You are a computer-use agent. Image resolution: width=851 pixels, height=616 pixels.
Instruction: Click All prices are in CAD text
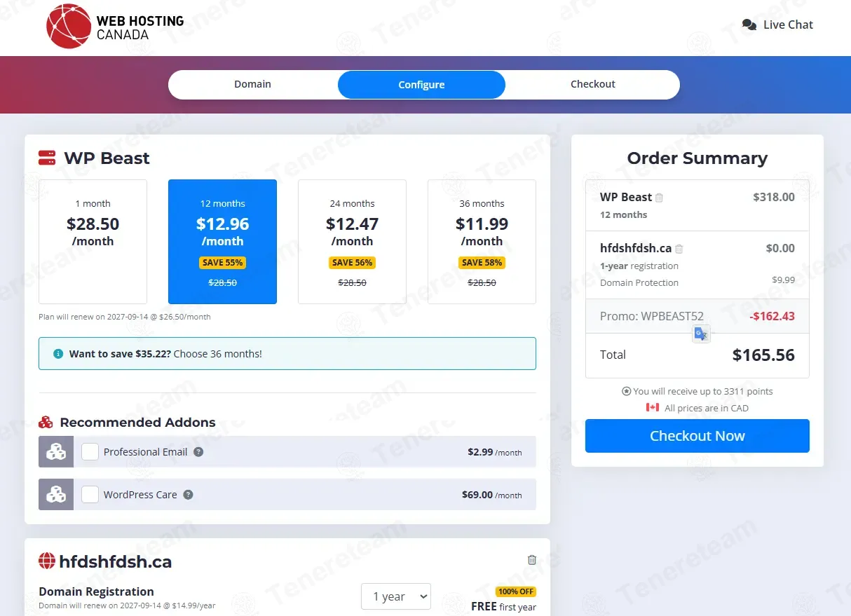click(707, 408)
